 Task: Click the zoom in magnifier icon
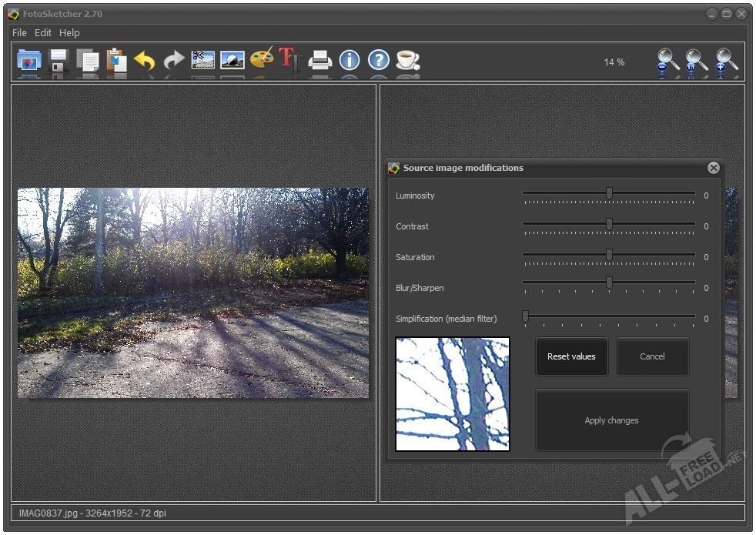coord(726,62)
